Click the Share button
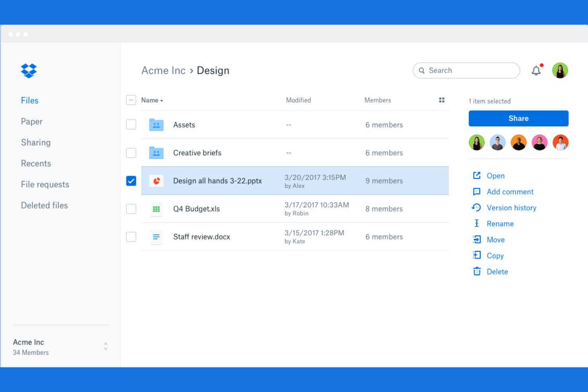588x392 pixels. tap(518, 118)
